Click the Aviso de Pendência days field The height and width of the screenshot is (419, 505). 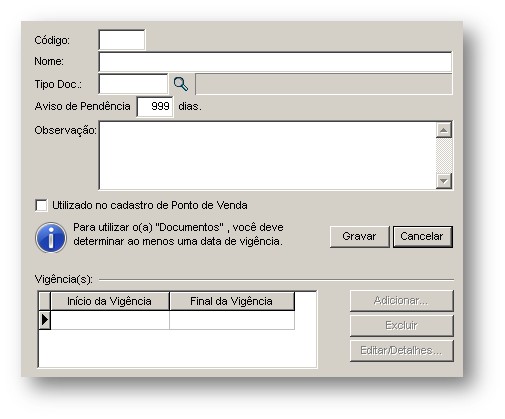155,107
